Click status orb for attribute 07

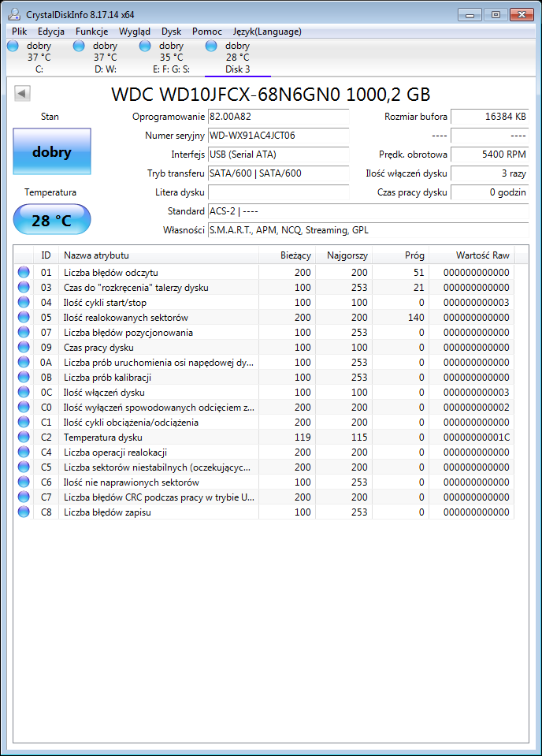(x=24, y=332)
